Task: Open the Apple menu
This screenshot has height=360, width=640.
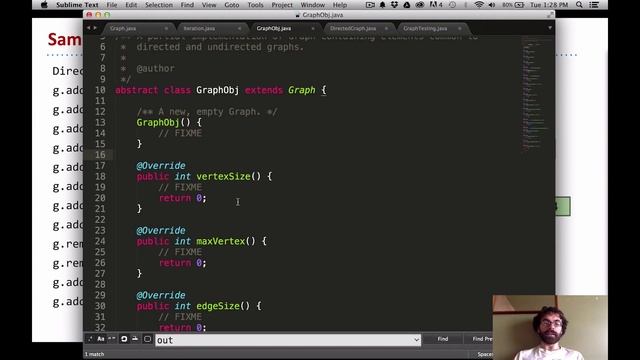Action: tap(44, 5)
